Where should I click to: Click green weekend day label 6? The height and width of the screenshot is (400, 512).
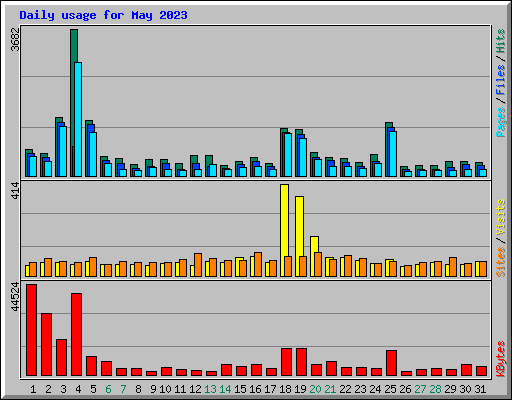[x=108, y=389]
